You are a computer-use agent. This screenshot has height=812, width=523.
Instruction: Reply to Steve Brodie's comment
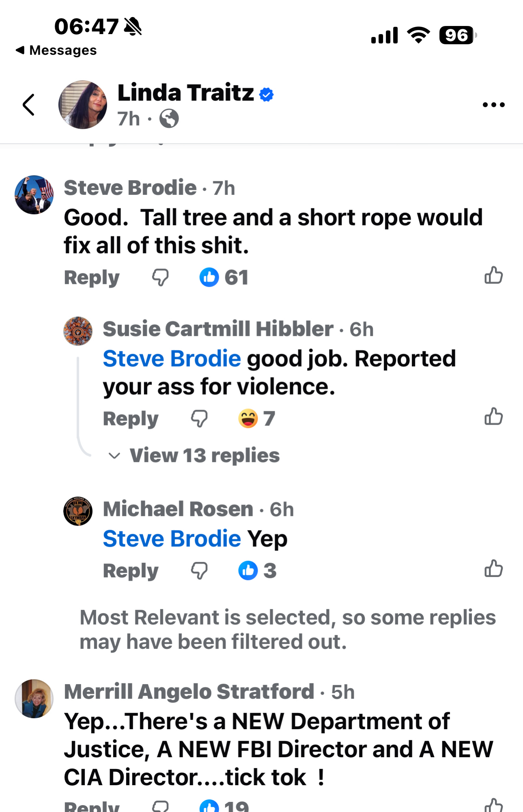92,278
